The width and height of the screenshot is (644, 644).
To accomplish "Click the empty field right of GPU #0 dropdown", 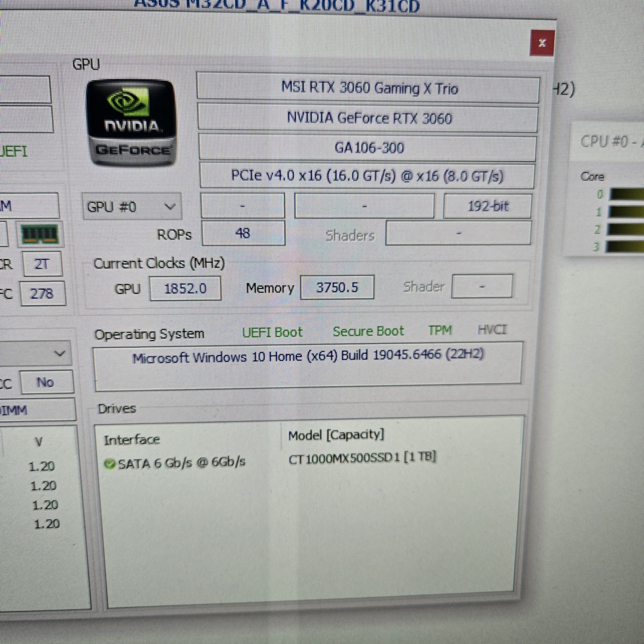I will pyautogui.click(x=243, y=206).
